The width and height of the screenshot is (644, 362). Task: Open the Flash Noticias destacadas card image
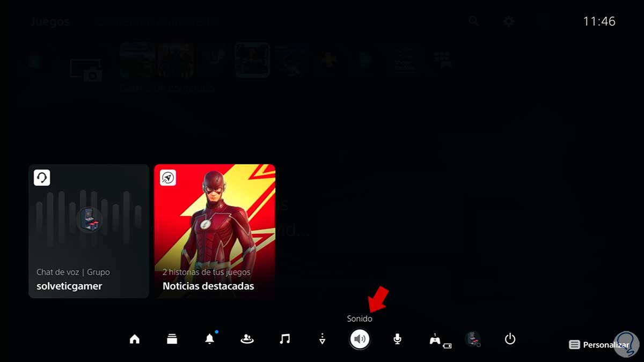click(215, 231)
